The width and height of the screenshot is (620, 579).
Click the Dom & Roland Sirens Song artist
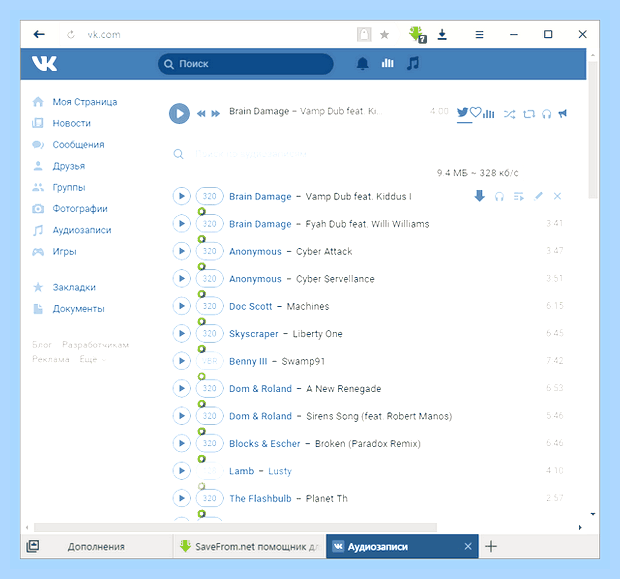click(x=260, y=416)
